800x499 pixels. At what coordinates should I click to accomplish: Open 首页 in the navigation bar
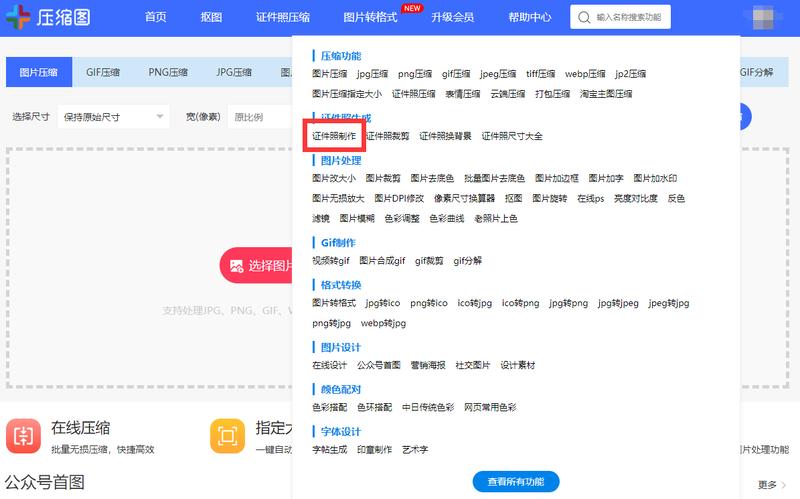point(156,17)
